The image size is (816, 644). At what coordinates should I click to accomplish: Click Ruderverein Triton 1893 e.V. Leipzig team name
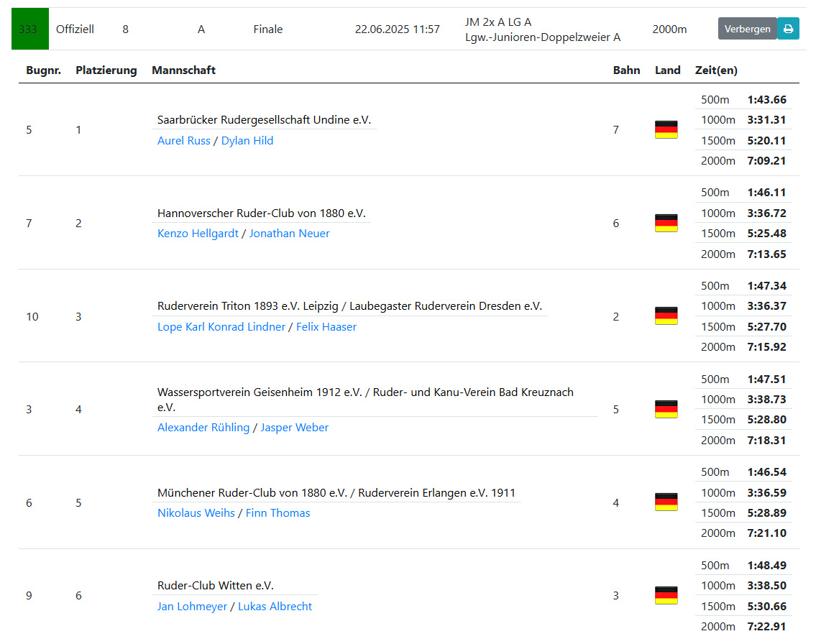point(248,306)
